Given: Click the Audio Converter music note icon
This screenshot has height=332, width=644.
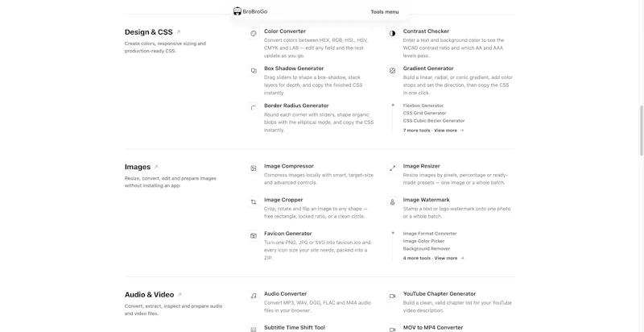Looking at the screenshot, I should pos(254,296).
